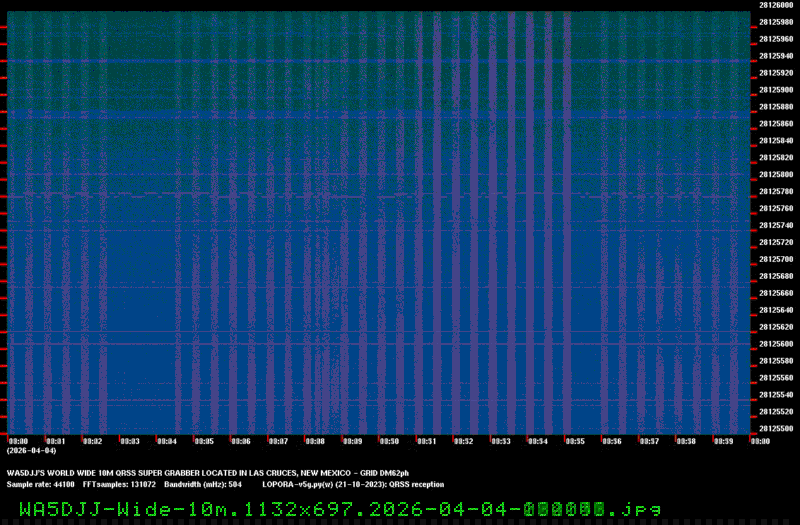Select the 00:19 time axis label

click(723, 441)
